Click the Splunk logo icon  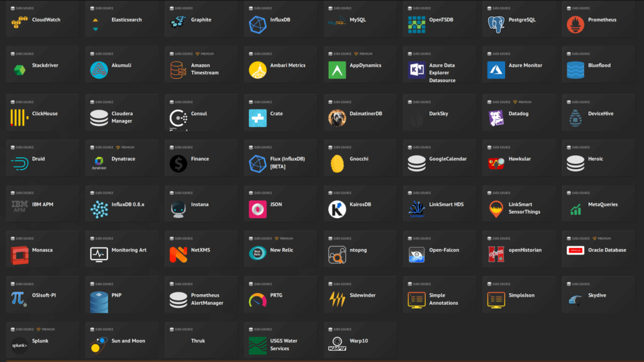click(x=19, y=346)
